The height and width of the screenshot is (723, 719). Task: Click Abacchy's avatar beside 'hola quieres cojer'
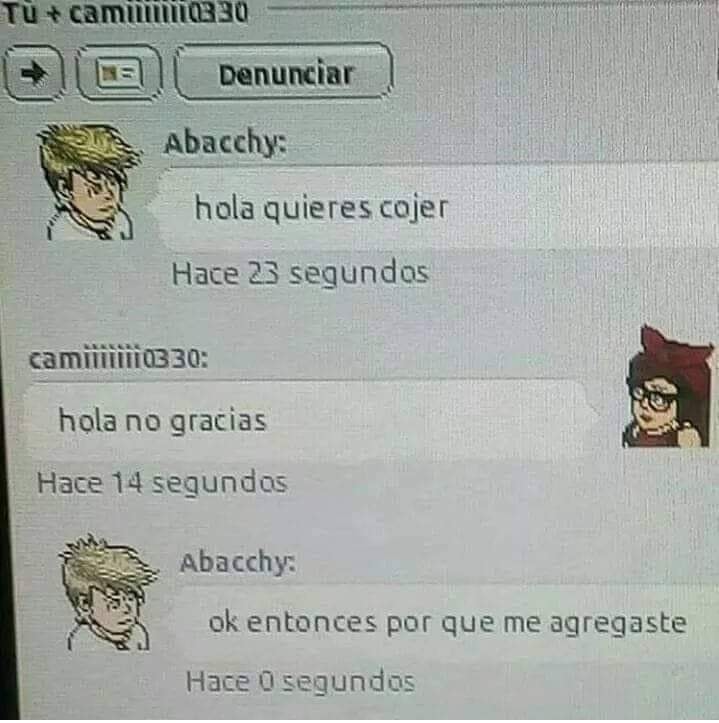pyautogui.click(x=89, y=181)
